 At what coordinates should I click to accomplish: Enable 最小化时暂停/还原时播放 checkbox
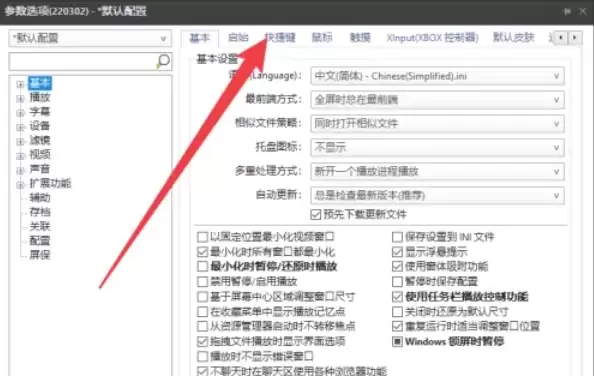(203, 267)
